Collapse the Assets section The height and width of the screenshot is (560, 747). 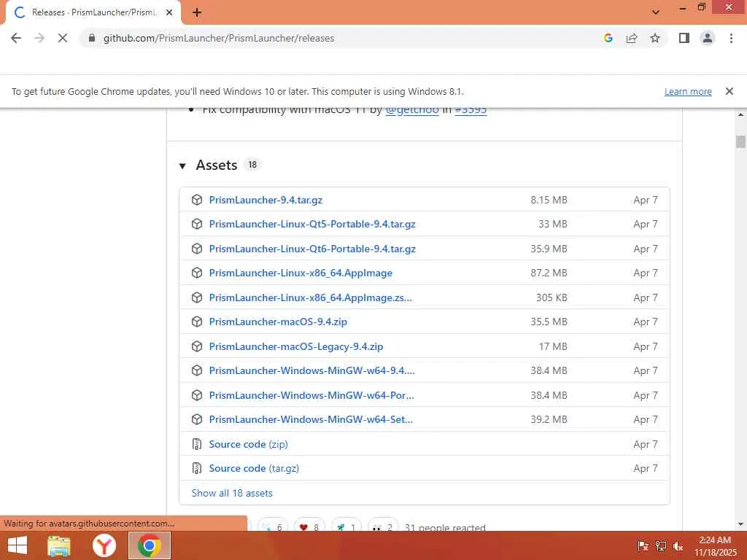(182, 166)
